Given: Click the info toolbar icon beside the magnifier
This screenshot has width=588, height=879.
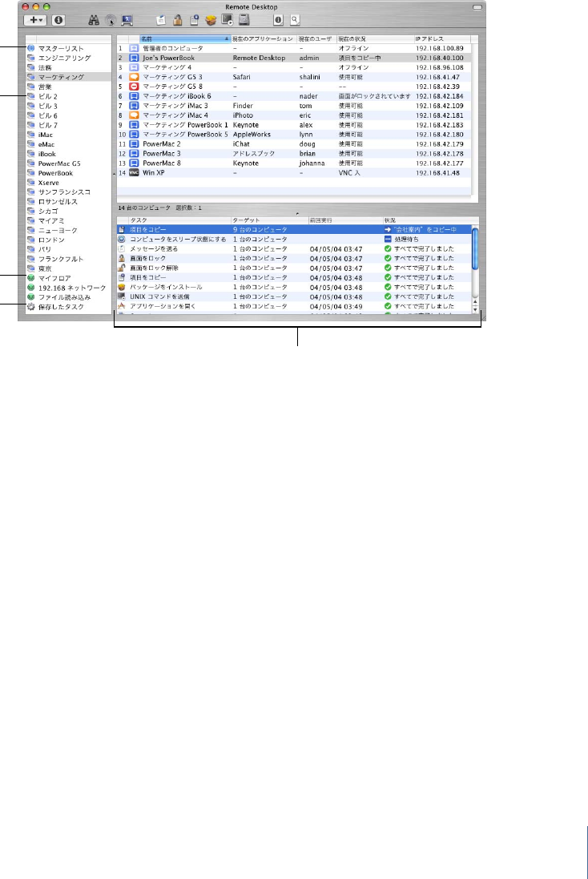Looking at the screenshot, I should (x=278, y=20).
